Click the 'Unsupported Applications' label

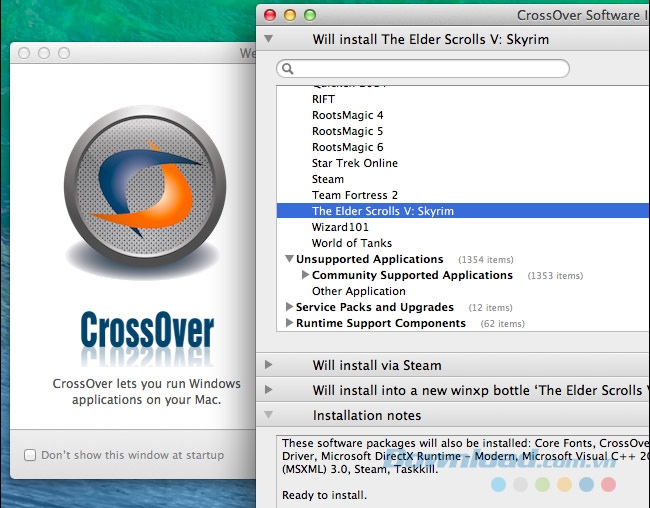(369, 259)
